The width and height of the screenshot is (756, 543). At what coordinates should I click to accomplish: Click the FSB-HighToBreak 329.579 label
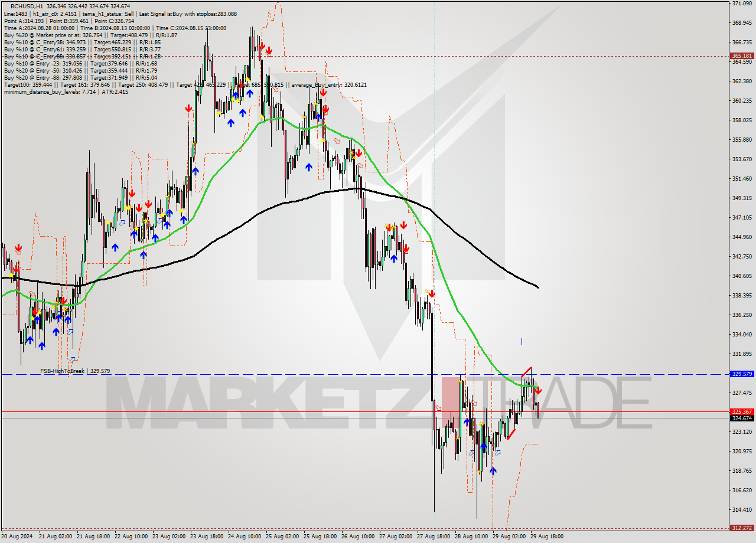point(75,371)
